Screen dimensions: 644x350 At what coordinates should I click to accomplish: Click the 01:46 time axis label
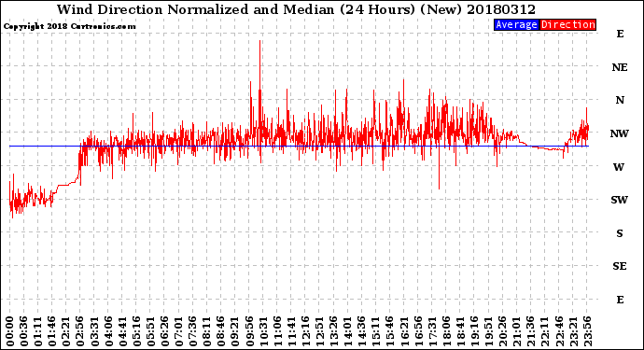52,331
